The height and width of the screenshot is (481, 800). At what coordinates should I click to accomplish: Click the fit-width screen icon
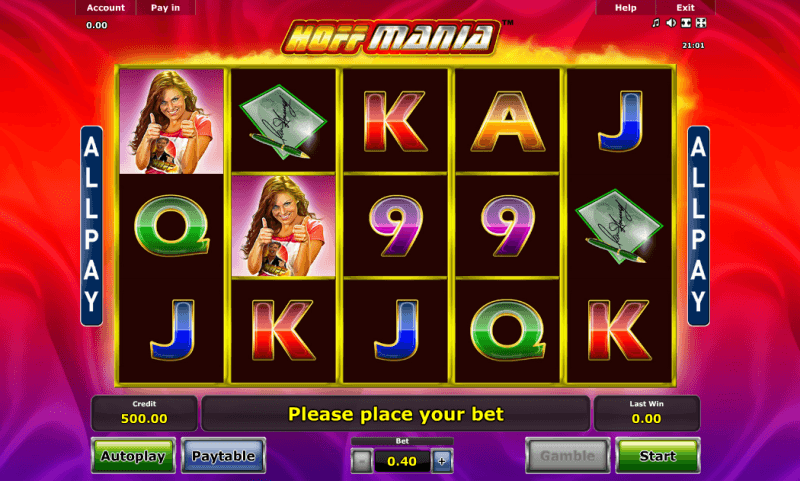pos(686,23)
